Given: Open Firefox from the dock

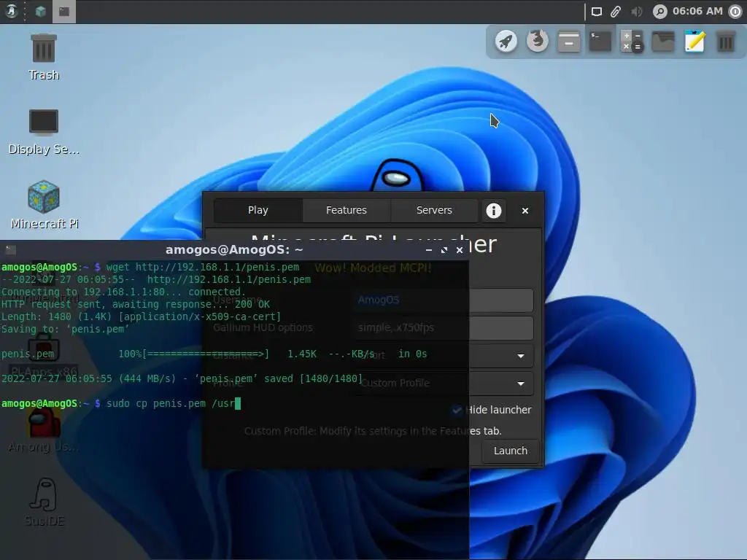Looking at the screenshot, I should (538, 42).
